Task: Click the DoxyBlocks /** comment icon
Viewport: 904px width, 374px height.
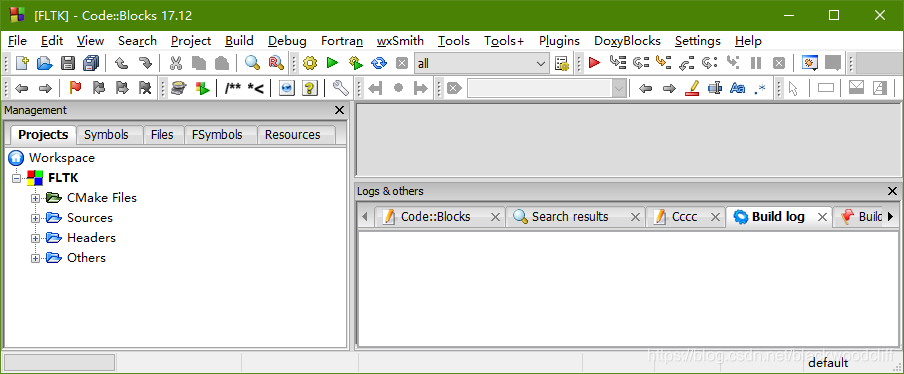Action: (x=233, y=88)
